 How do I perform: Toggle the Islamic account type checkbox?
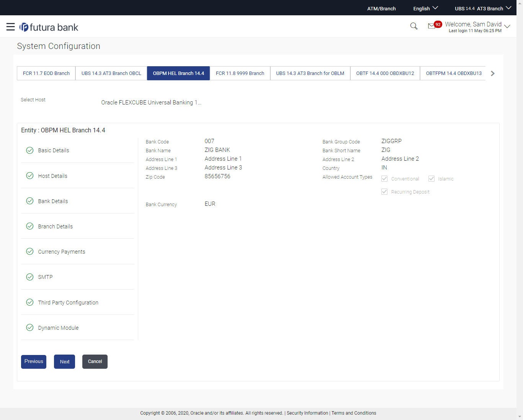click(x=431, y=179)
